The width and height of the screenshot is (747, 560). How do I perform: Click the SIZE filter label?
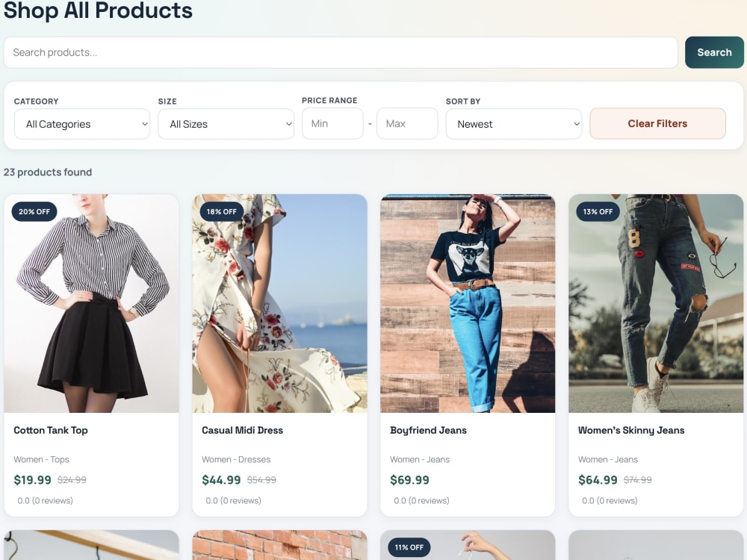click(x=167, y=102)
